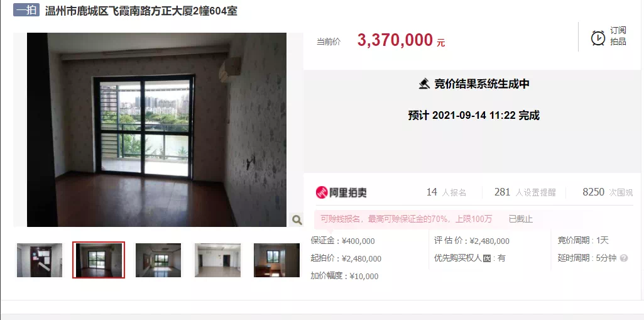This screenshot has width=644, height=320.
Task: Open the main room photo preview
Action: point(156,130)
